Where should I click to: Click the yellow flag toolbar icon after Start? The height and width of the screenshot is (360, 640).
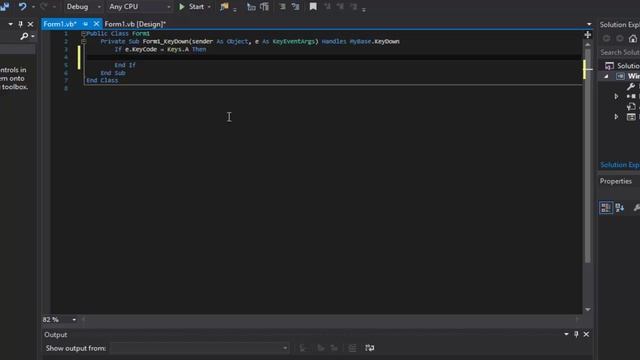point(224,7)
